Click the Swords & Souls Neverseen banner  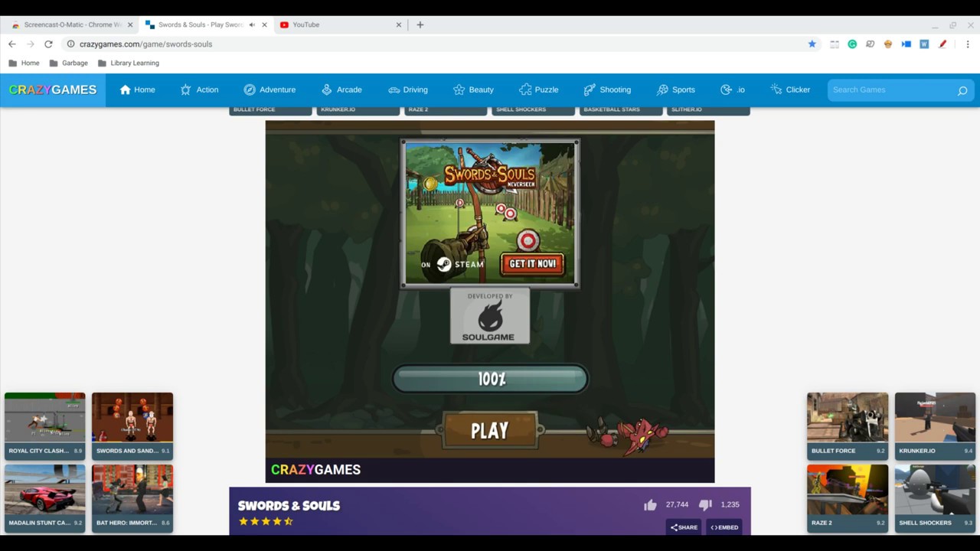coord(490,214)
